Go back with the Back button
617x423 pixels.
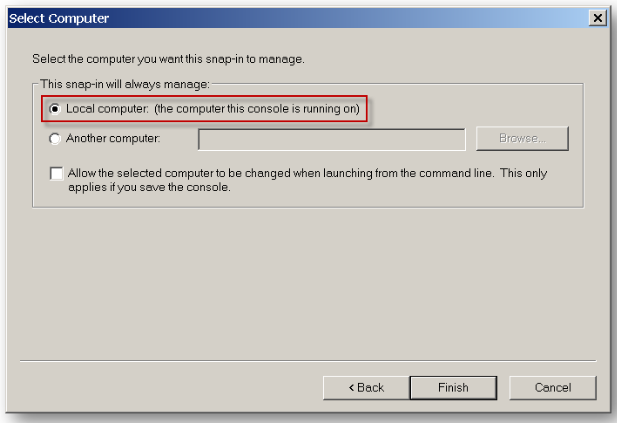(366, 387)
